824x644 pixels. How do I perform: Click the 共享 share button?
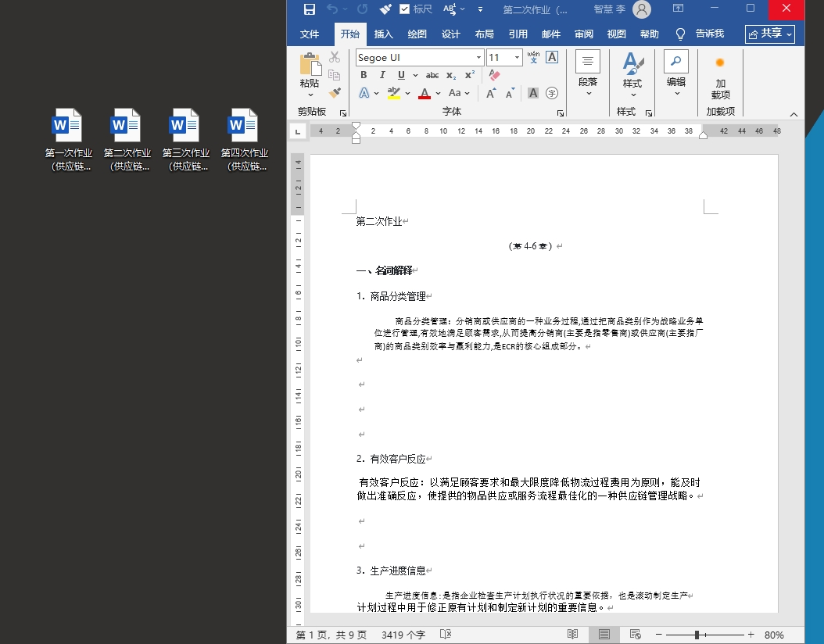coord(770,34)
